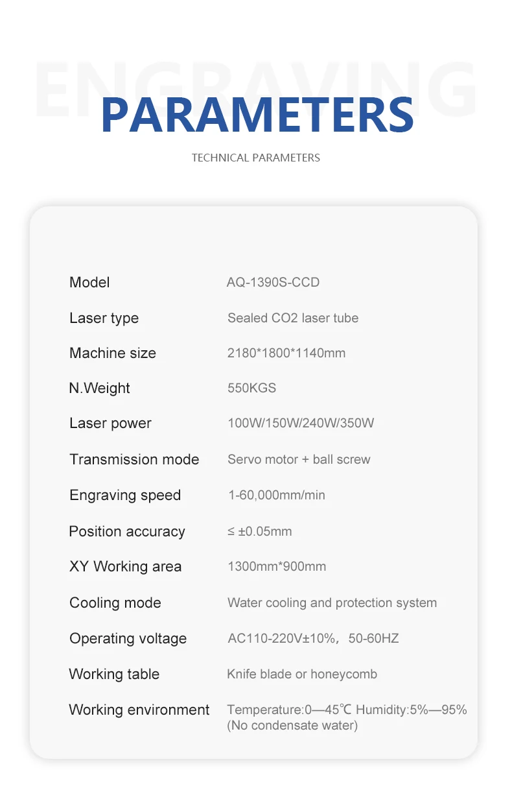Select the Laser type label

104,318
